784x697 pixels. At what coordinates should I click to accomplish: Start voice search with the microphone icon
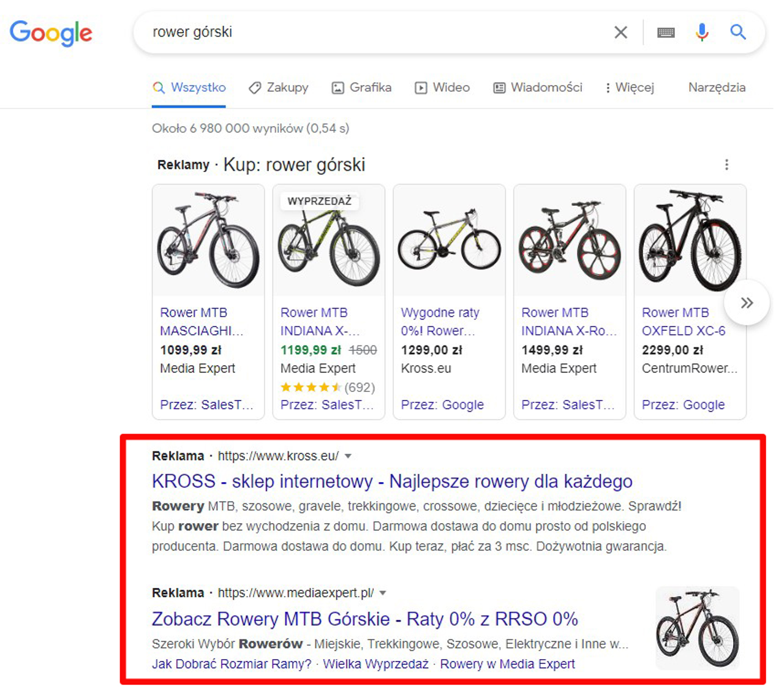[x=702, y=32]
